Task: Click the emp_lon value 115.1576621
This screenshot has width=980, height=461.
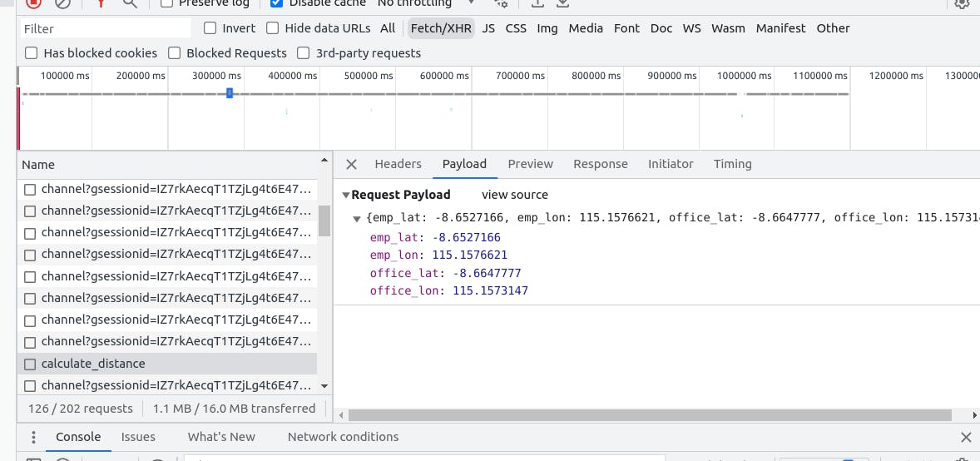Action: [470, 255]
